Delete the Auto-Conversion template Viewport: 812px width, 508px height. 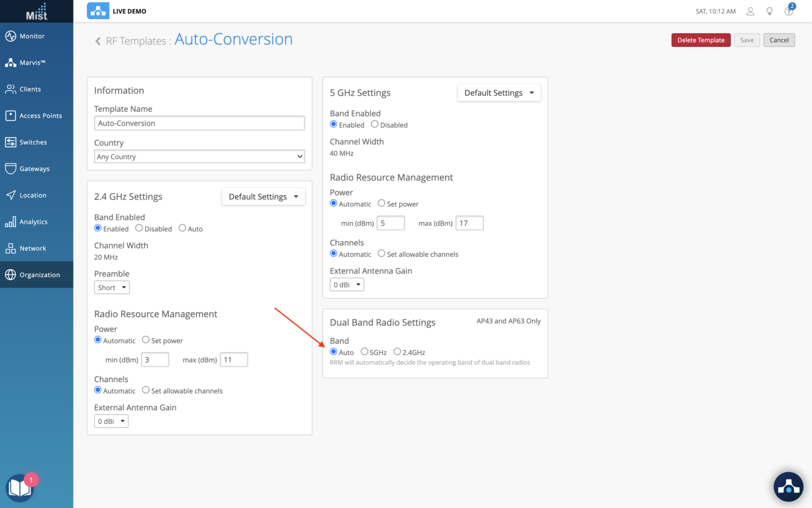700,40
